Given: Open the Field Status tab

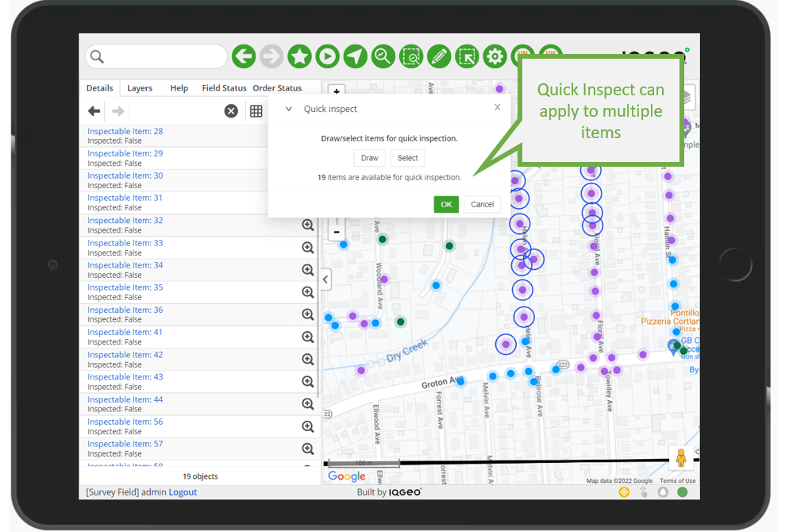Looking at the screenshot, I should [x=224, y=88].
